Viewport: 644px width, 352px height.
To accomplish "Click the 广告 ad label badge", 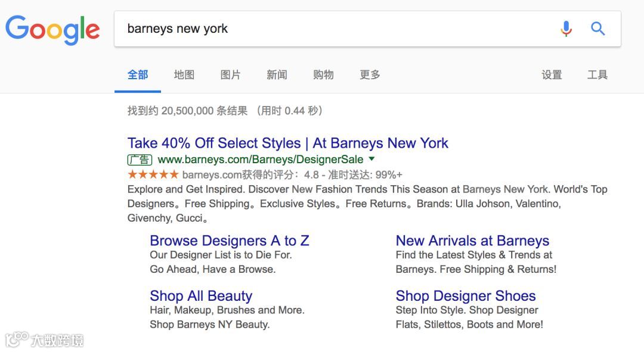I will click(140, 160).
